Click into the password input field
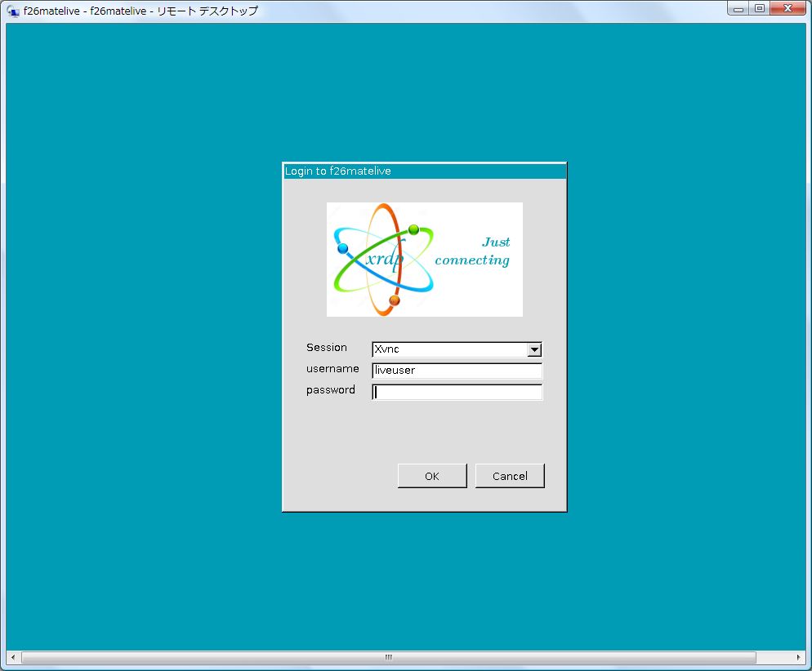The width and height of the screenshot is (812, 671). click(x=457, y=392)
